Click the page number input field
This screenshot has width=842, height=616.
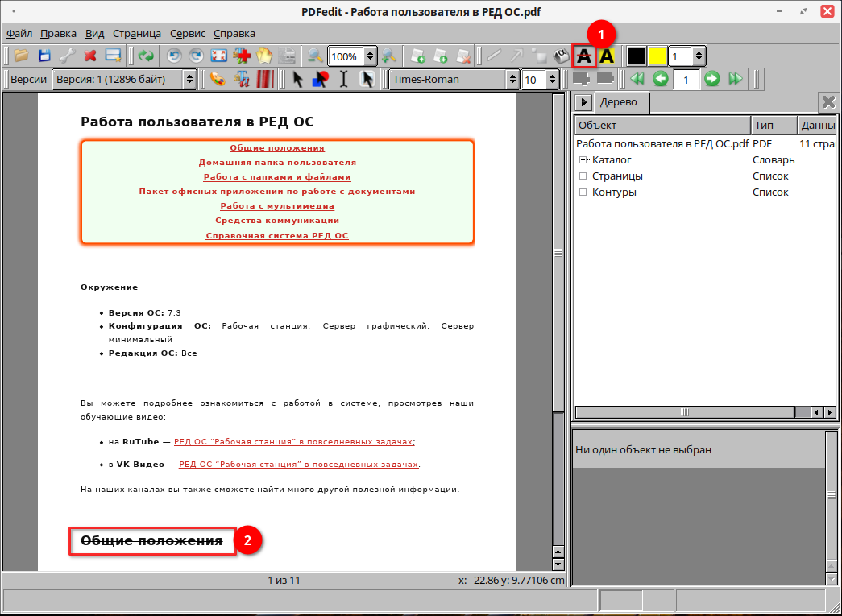point(686,79)
